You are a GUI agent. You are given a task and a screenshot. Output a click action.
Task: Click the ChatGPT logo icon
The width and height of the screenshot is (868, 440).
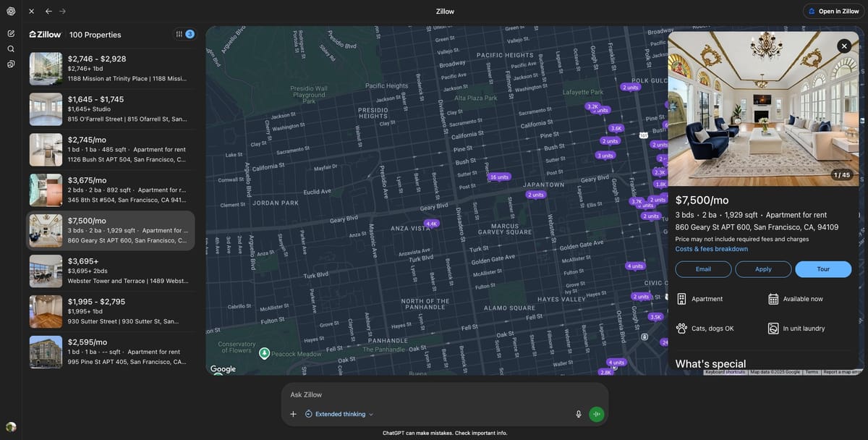click(11, 12)
